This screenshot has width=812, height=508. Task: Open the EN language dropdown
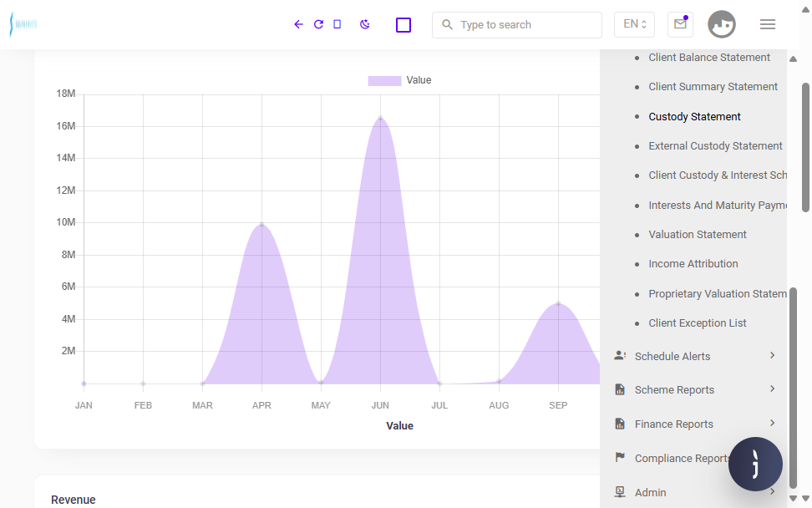[634, 24]
